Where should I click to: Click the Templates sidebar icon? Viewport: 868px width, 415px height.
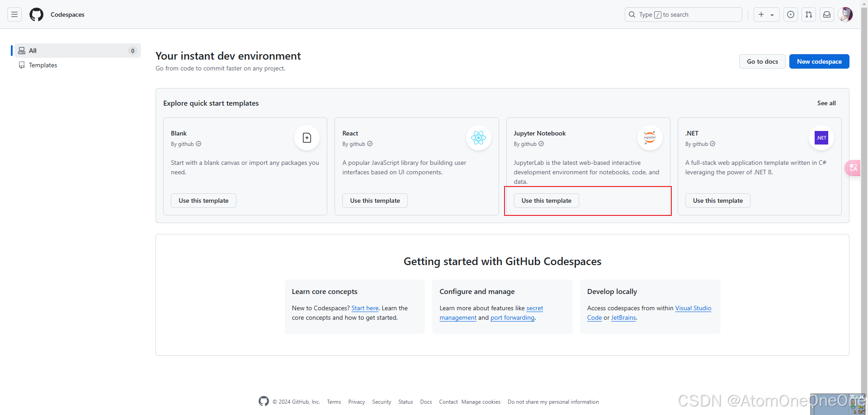pyautogui.click(x=22, y=65)
